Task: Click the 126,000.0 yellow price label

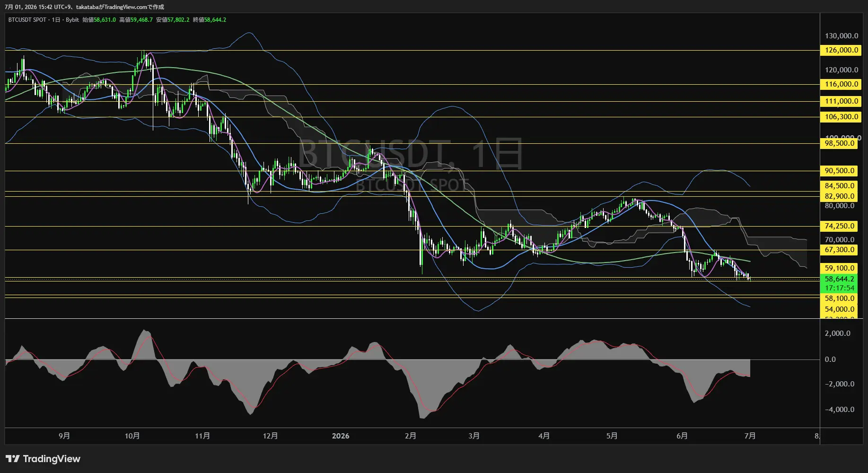Action: (x=841, y=50)
